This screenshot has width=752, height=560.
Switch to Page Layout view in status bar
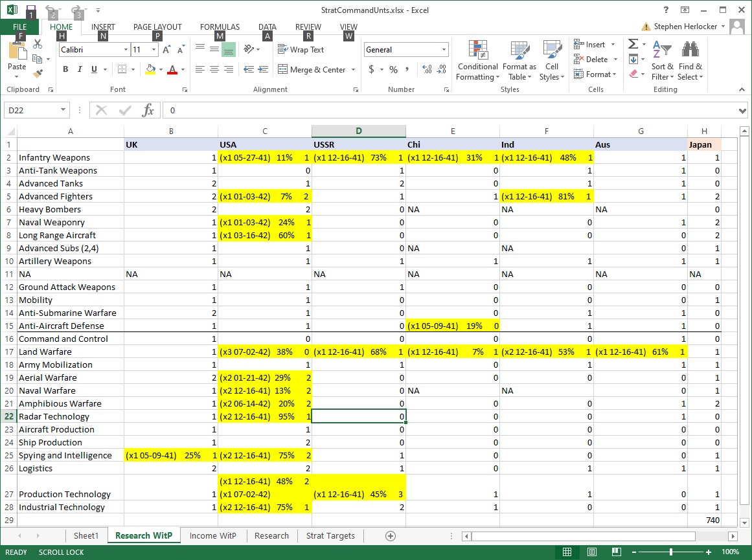pos(592,552)
